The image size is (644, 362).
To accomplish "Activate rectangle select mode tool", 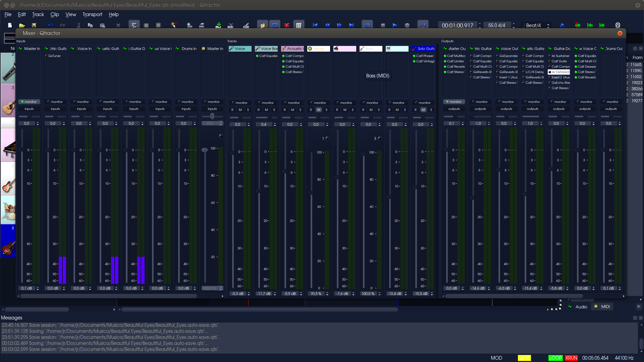I will pos(158,25).
